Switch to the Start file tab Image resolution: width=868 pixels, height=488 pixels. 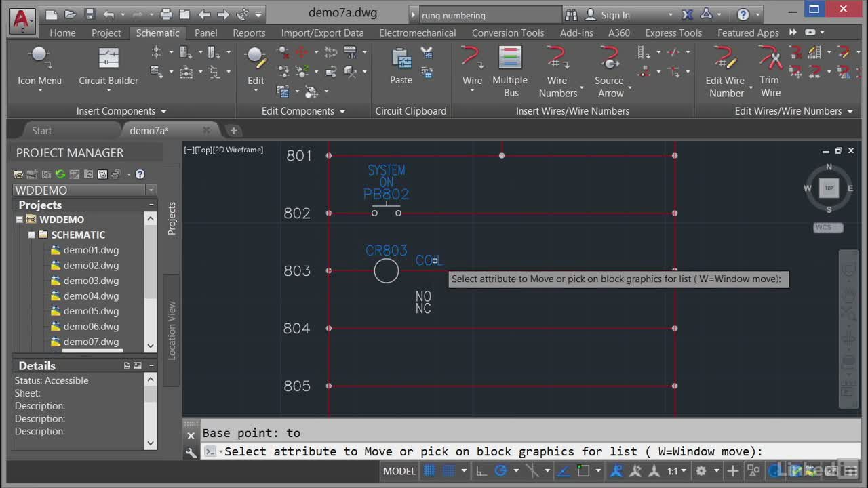[x=41, y=131]
